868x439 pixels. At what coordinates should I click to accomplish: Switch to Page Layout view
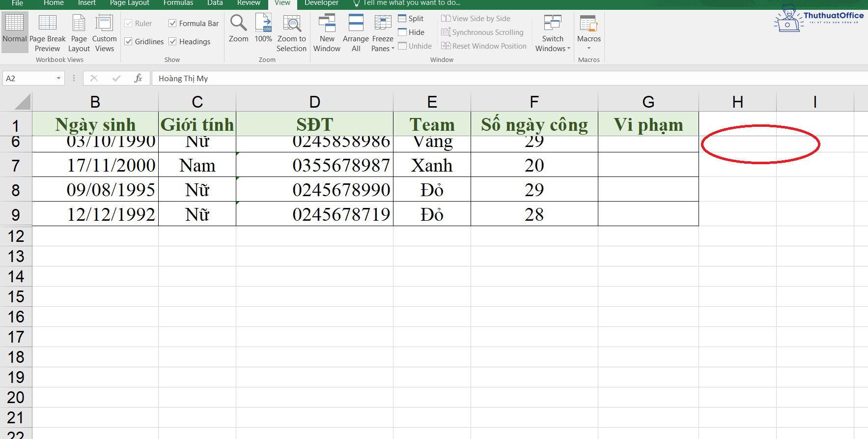(79, 32)
